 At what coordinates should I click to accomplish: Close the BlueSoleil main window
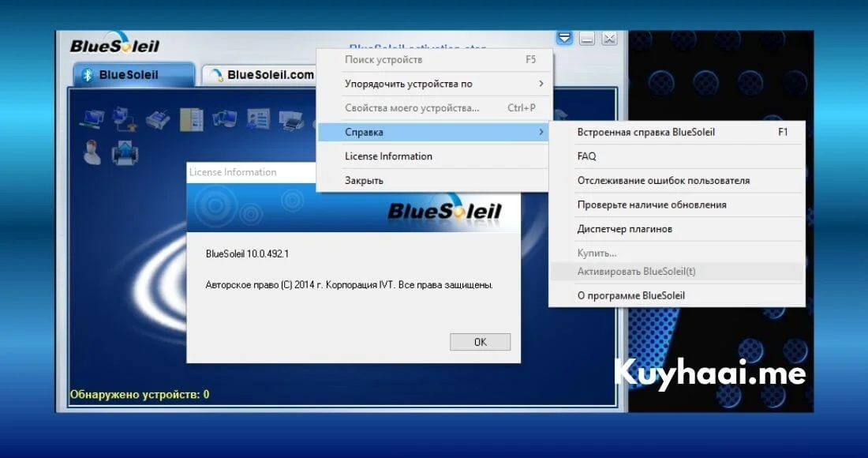click(609, 38)
